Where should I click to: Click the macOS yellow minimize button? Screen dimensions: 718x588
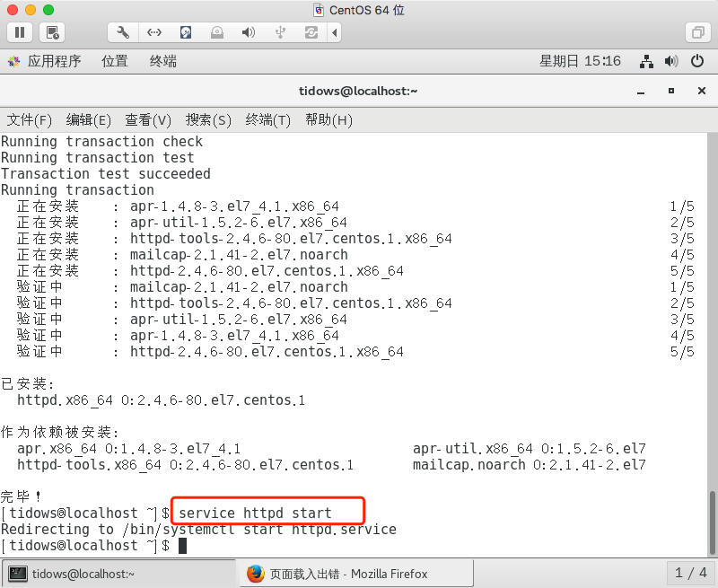click(31, 10)
